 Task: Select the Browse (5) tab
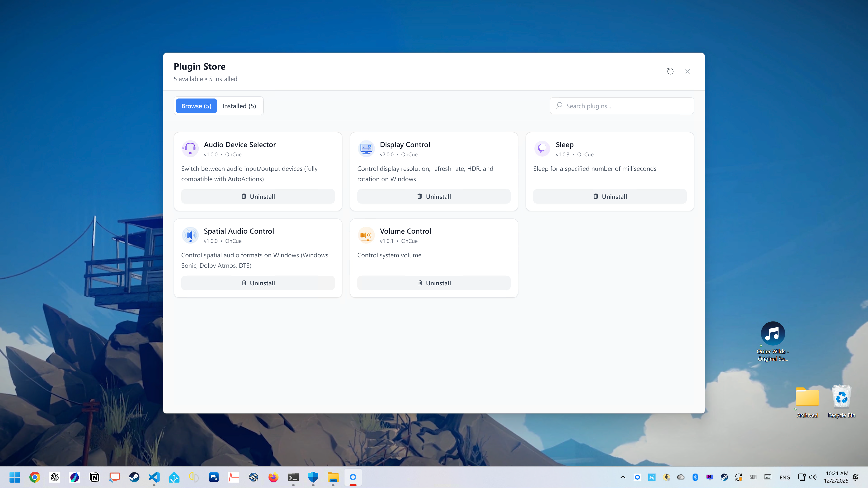point(196,106)
